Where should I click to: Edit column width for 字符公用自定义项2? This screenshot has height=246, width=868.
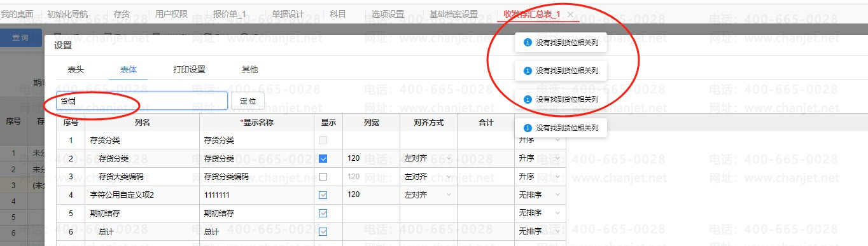click(371, 195)
